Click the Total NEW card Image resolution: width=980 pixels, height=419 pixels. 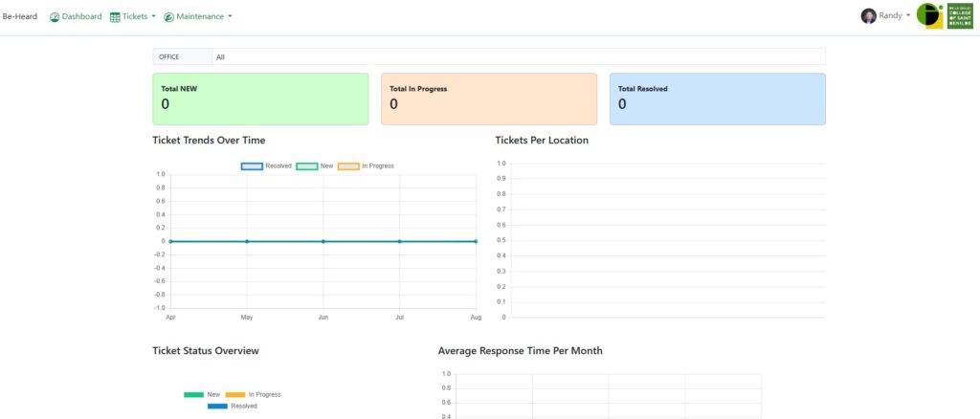[x=260, y=99]
